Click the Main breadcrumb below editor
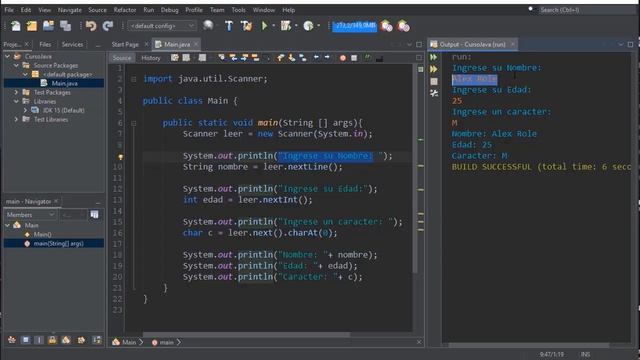The width and height of the screenshot is (640, 360). 129,342
